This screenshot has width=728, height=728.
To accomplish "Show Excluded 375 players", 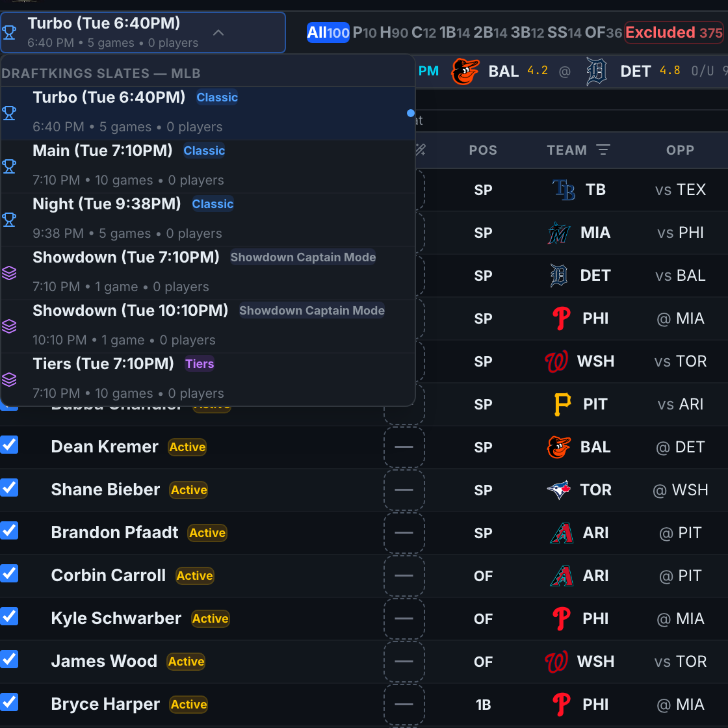I will pos(673,32).
